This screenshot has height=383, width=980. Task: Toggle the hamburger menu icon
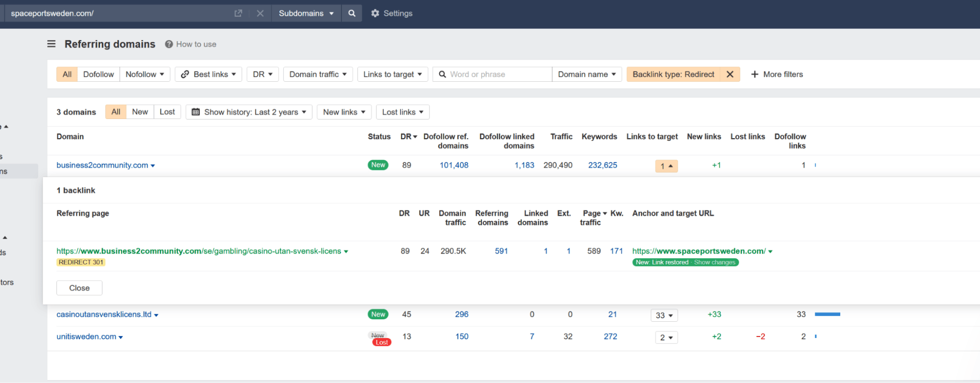point(51,44)
